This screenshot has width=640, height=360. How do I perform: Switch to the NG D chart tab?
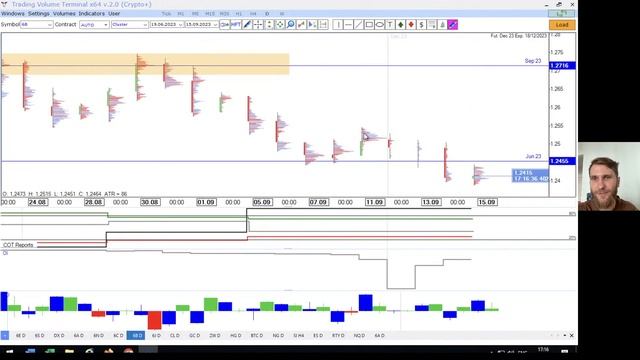pyautogui.click(x=278, y=336)
